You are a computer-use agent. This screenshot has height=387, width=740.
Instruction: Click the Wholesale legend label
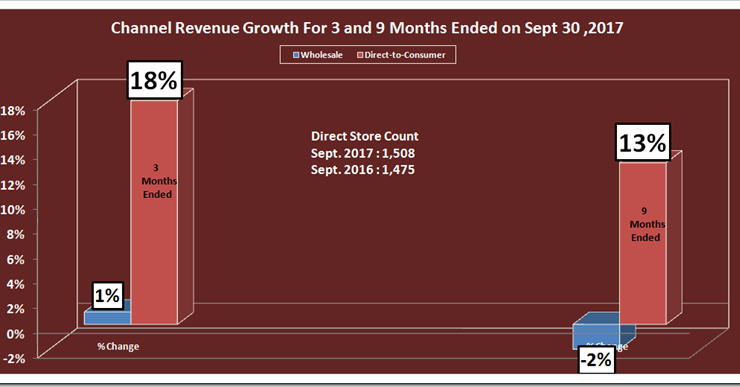click(x=321, y=55)
